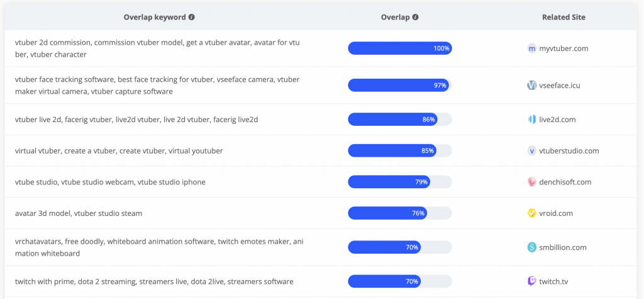This screenshot has width=644, height=299.
Task: Open the myvtuber.com related site link
Action: [x=563, y=48]
